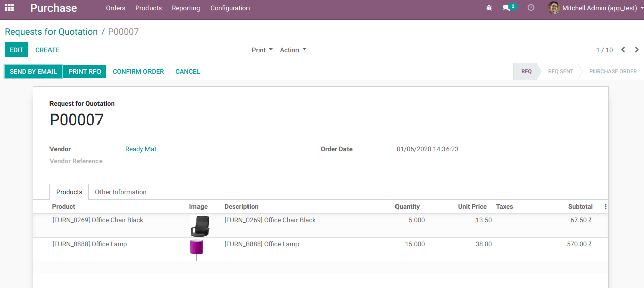
Task: Open the Reporting menu
Action: tap(186, 8)
